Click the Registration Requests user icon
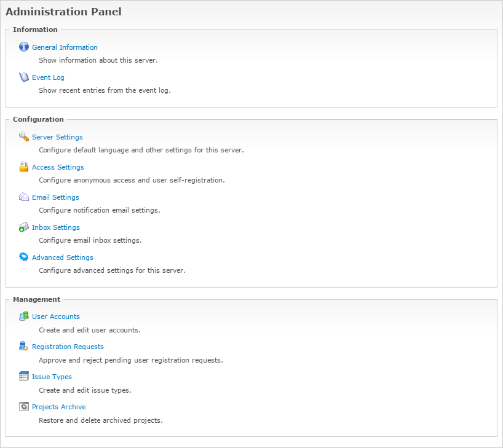 click(x=24, y=346)
